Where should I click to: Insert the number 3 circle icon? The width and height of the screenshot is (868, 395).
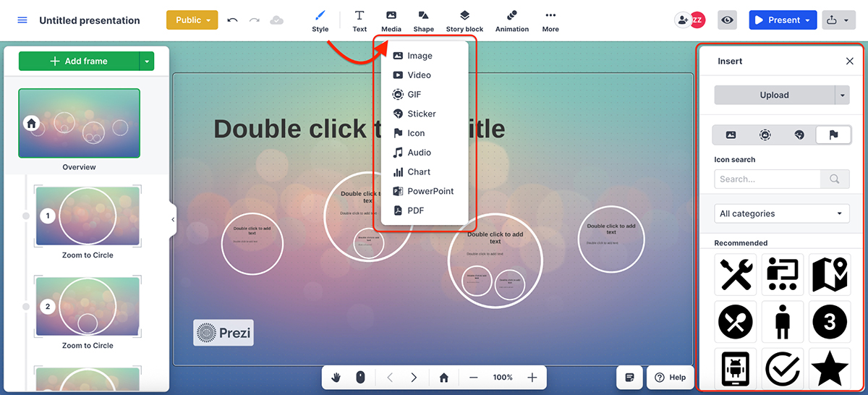pos(830,322)
